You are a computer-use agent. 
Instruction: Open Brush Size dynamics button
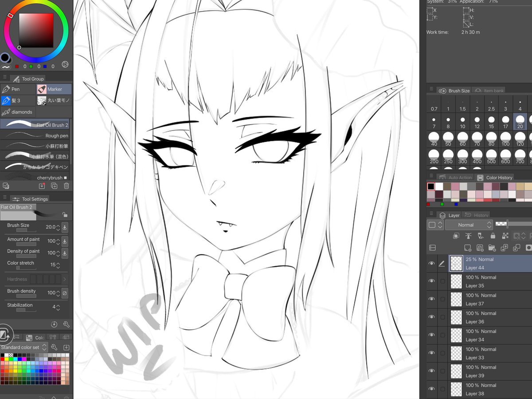click(x=65, y=228)
